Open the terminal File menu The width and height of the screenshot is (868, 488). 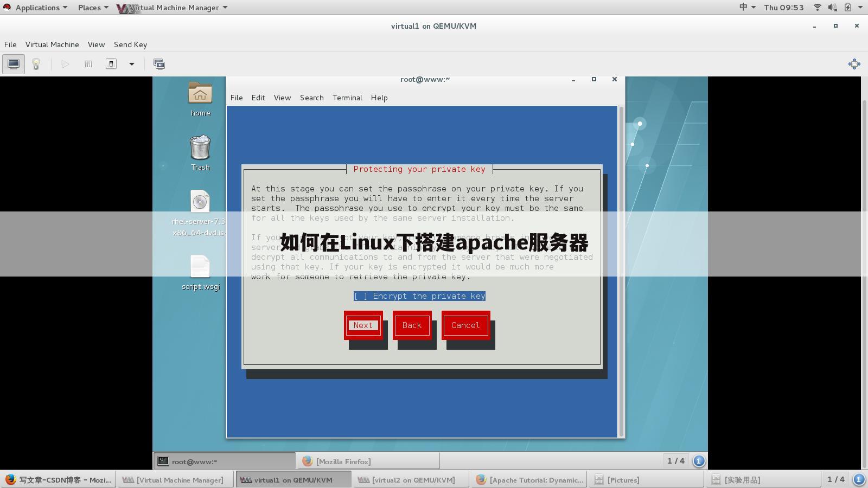pyautogui.click(x=237, y=98)
